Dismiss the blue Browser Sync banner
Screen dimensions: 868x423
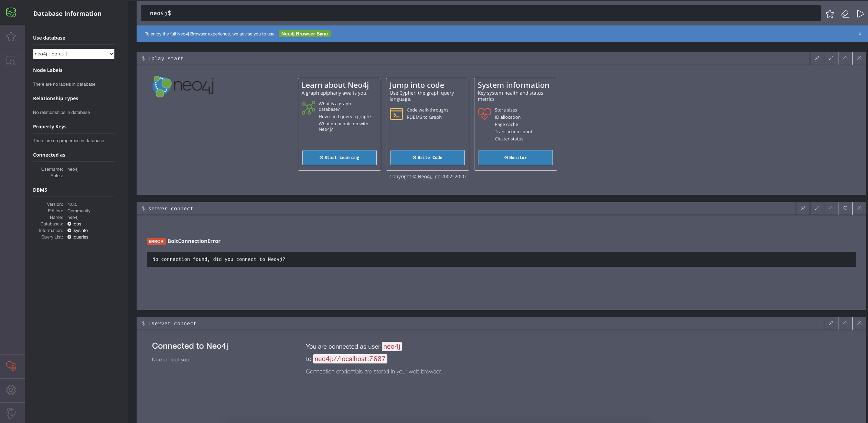[860, 34]
